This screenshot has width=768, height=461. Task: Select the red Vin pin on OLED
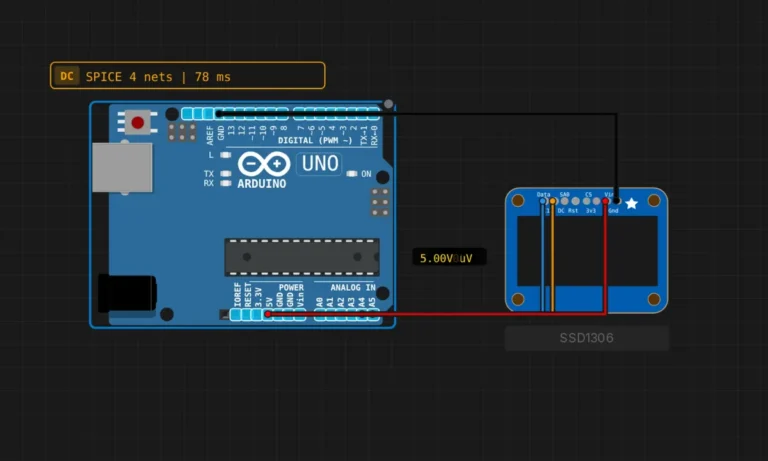point(606,201)
